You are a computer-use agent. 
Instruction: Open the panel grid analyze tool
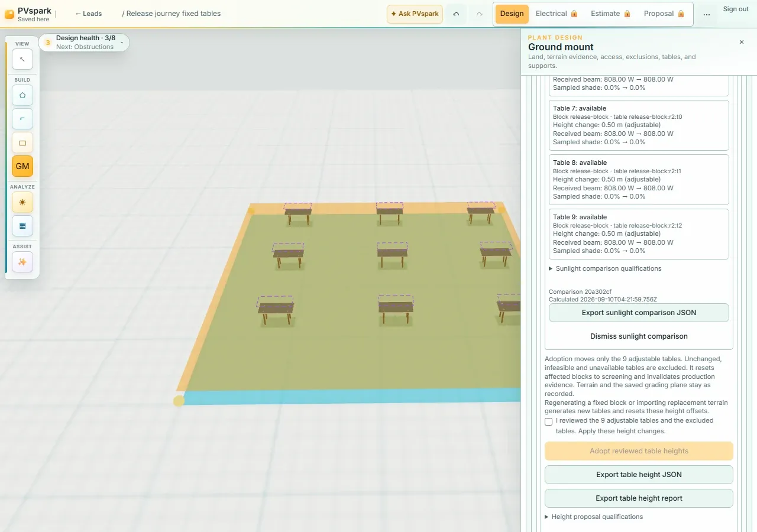point(22,226)
